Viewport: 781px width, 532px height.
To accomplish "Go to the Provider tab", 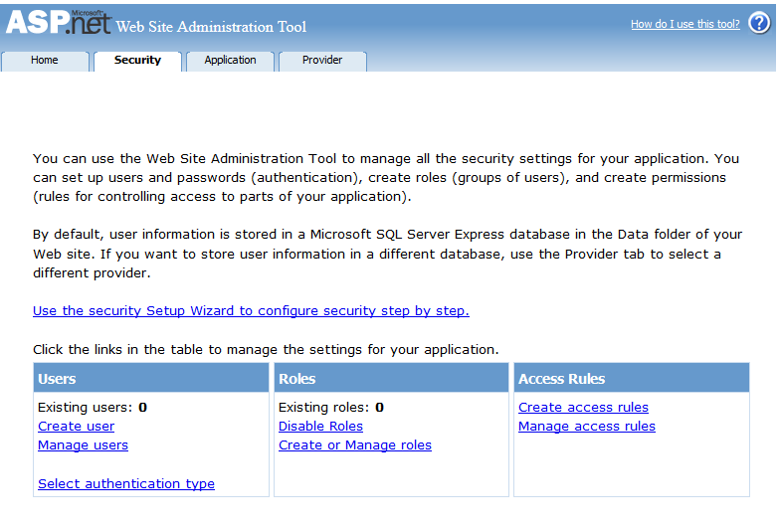I will click(322, 61).
